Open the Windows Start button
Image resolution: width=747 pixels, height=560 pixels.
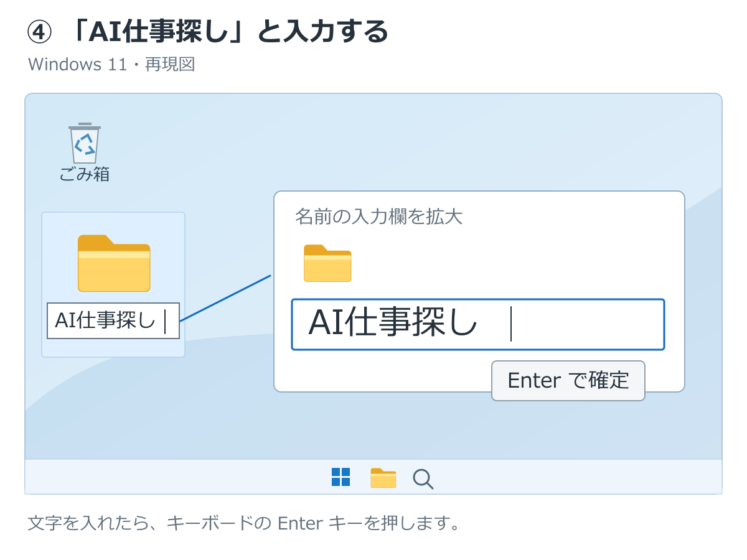pos(341,477)
